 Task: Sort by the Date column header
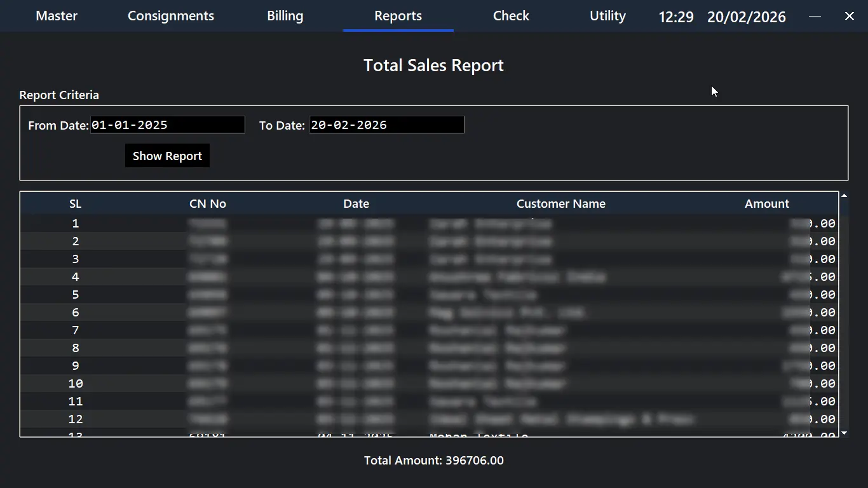coord(356,204)
